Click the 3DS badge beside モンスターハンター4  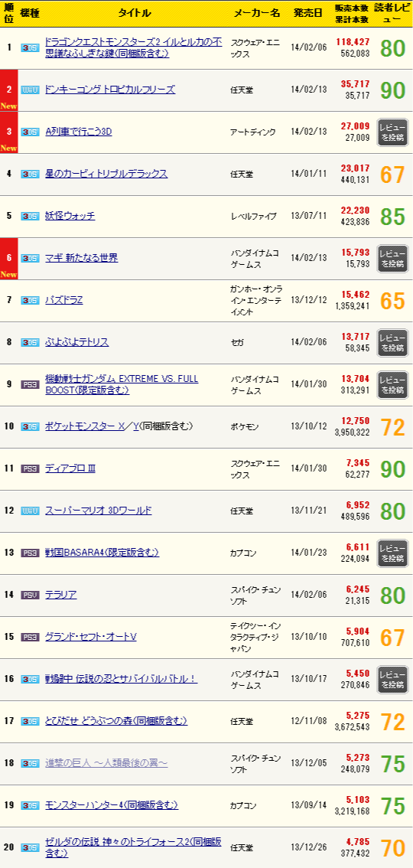click(x=30, y=805)
